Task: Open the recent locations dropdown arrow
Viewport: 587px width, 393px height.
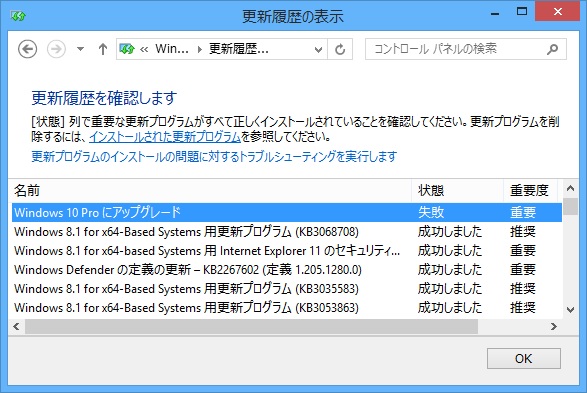Action: [80, 49]
